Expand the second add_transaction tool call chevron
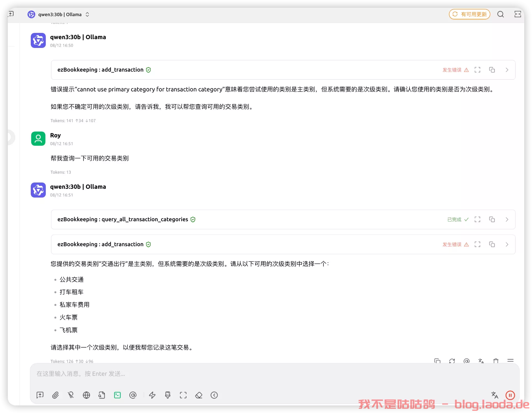The width and height of the screenshot is (532, 413). [507, 244]
